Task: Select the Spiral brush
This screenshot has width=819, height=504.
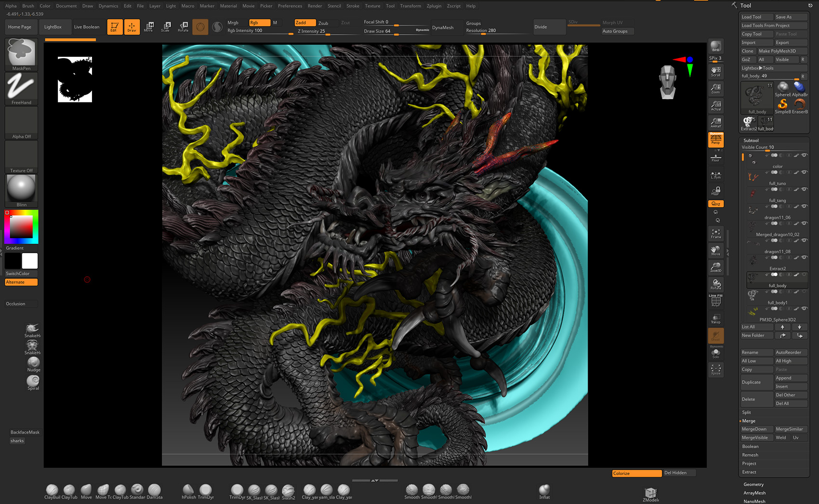Action: point(33,383)
